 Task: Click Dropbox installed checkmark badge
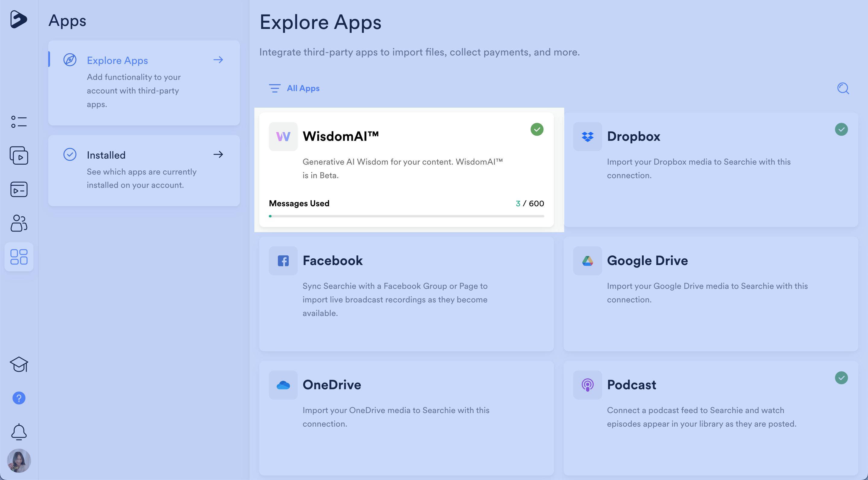point(841,129)
